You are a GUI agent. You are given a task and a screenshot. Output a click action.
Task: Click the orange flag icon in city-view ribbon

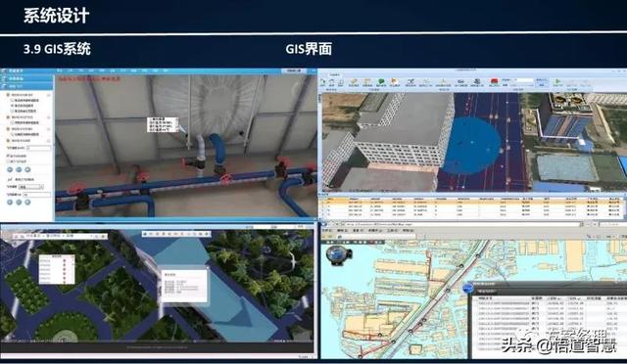[394, 81]
